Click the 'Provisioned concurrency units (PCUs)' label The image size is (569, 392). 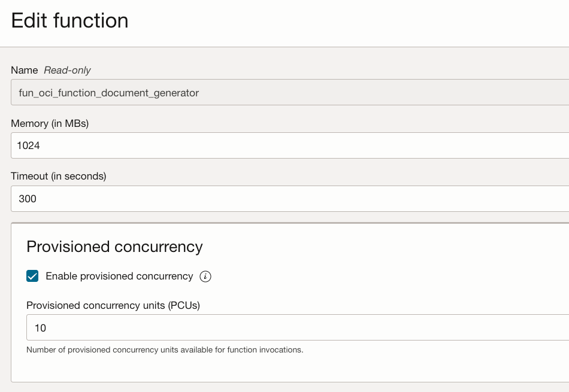(113, 305)
